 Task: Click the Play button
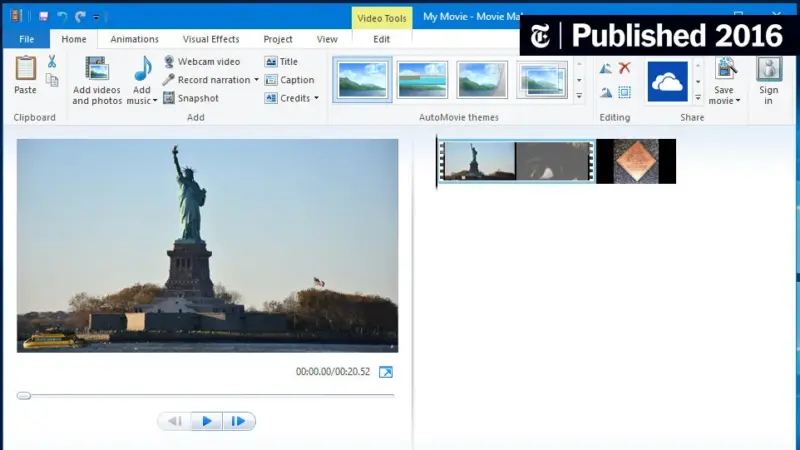pyautogui.click(x=207, y=421)
